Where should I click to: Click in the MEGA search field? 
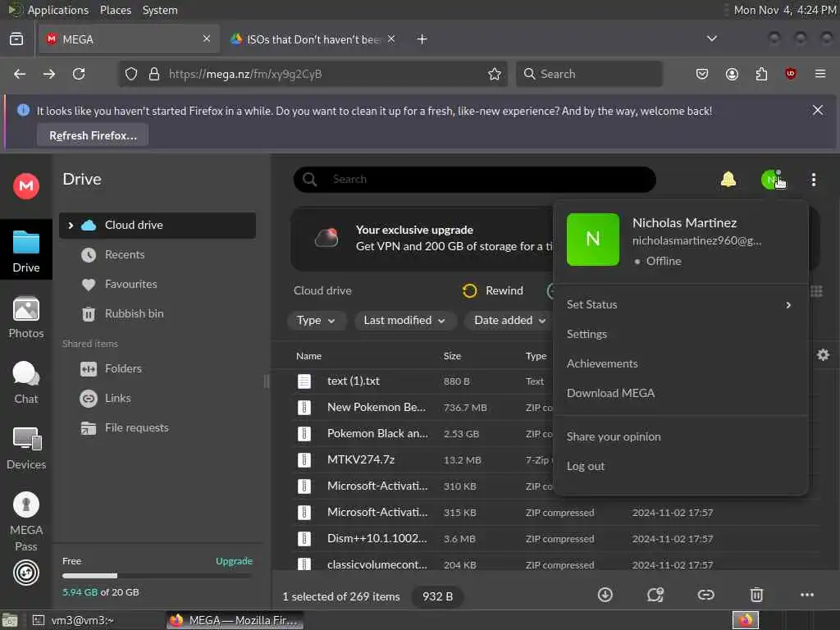coord(475,180)
